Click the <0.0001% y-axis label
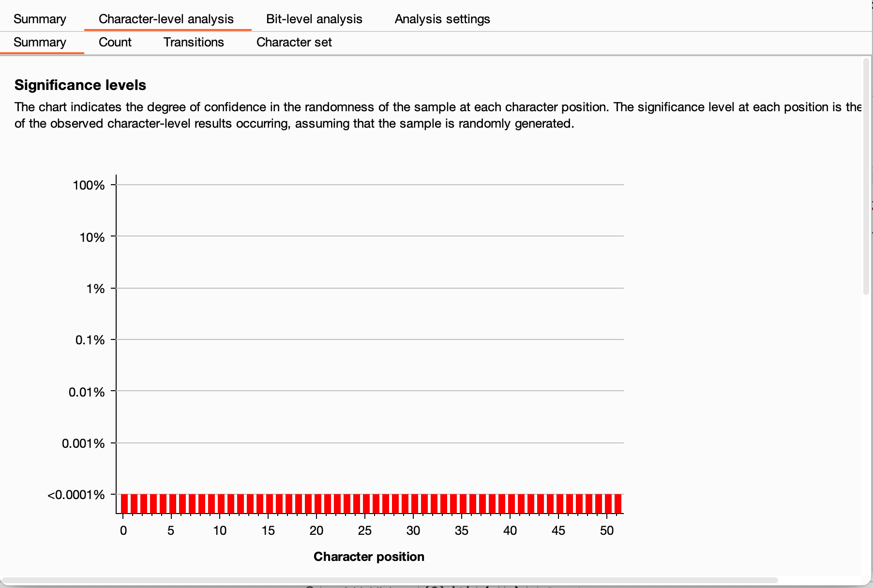The image size is (873, 588). tap(76, 495)
